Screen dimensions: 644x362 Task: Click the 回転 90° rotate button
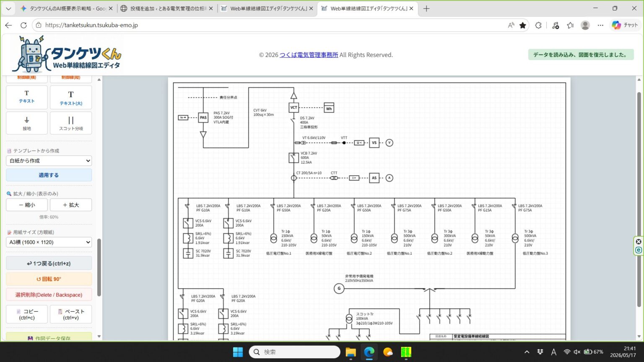[49, 279]
